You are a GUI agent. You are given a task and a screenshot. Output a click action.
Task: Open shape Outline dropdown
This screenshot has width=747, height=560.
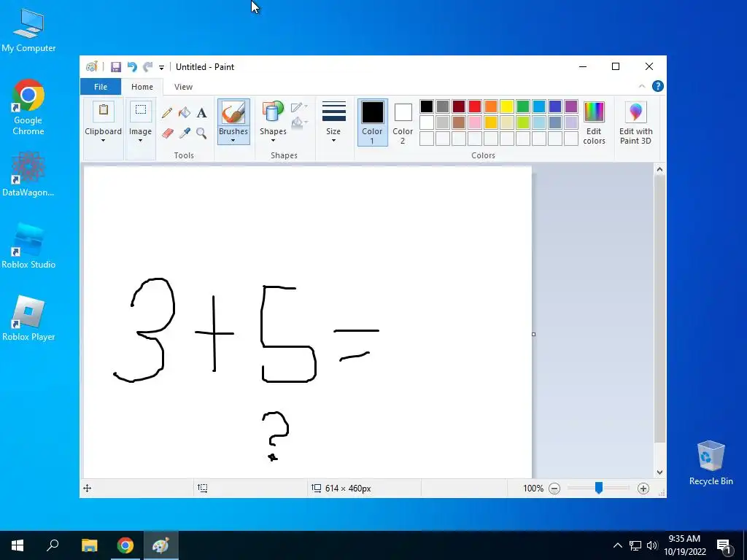(298, 107)
